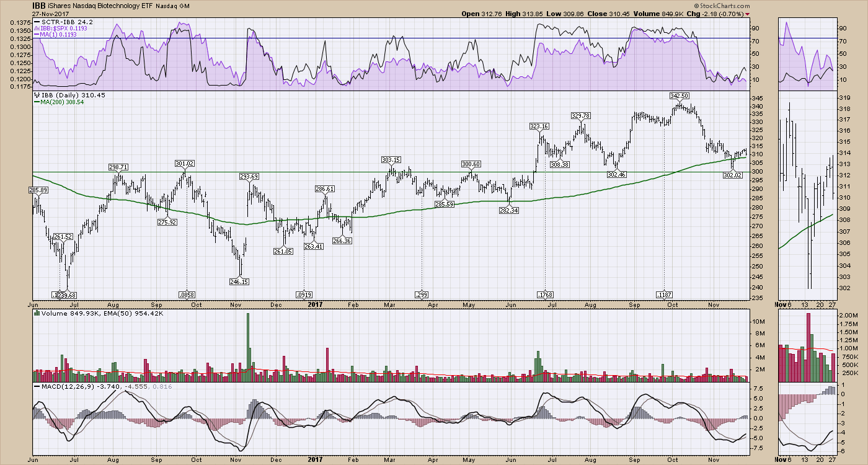This screenshot has height=465, width=868.
Task: Click the bold IBB ticker symbol in the title
Action: pyautogui.click(x=40, y=5)
